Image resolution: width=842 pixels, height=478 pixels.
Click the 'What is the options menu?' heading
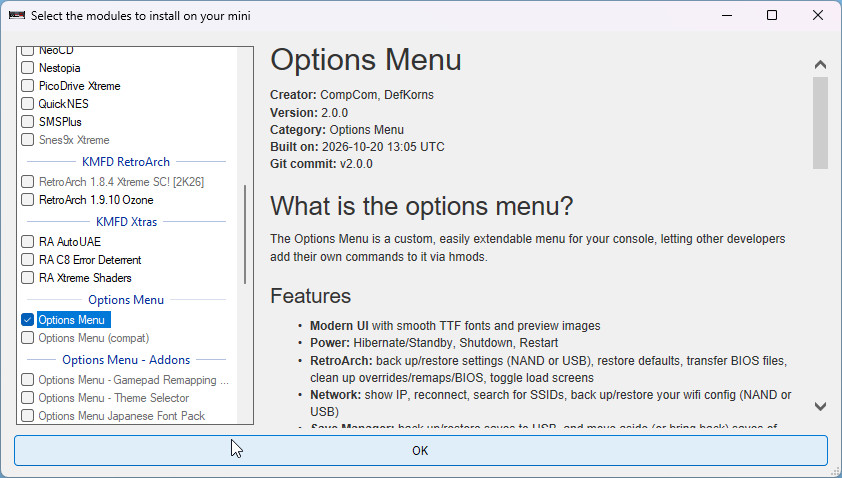coord(422,206)
